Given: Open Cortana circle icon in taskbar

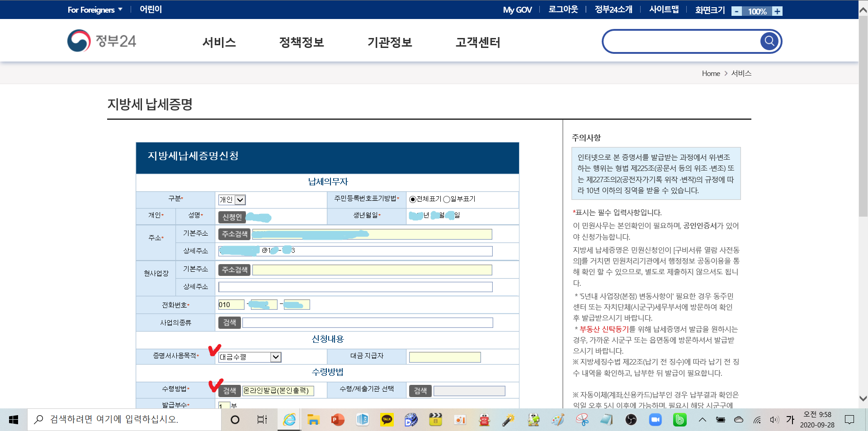Looking at the screenshot, I should [x=235, y=420].
